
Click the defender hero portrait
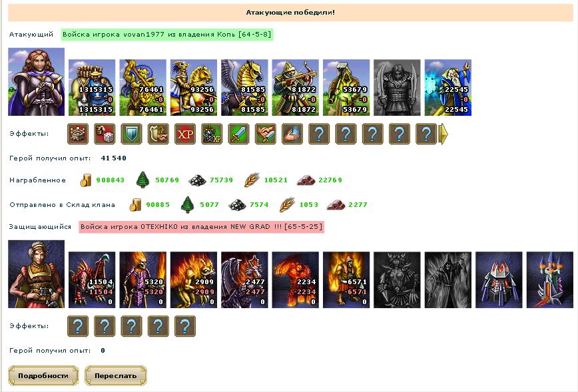pyautogui.click(x=36, y=274)
